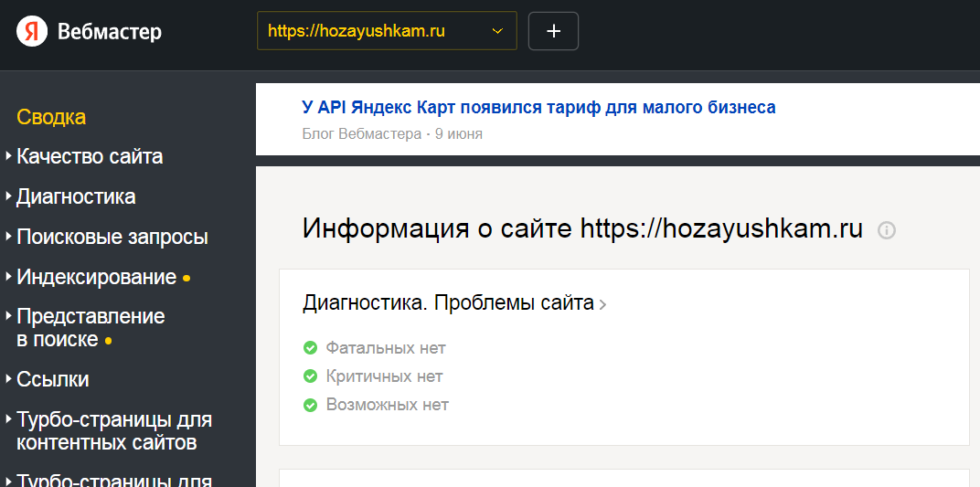Open Диагностика. Проблемы сайта link
Screen dimensions: 980x487
point(453,303)
